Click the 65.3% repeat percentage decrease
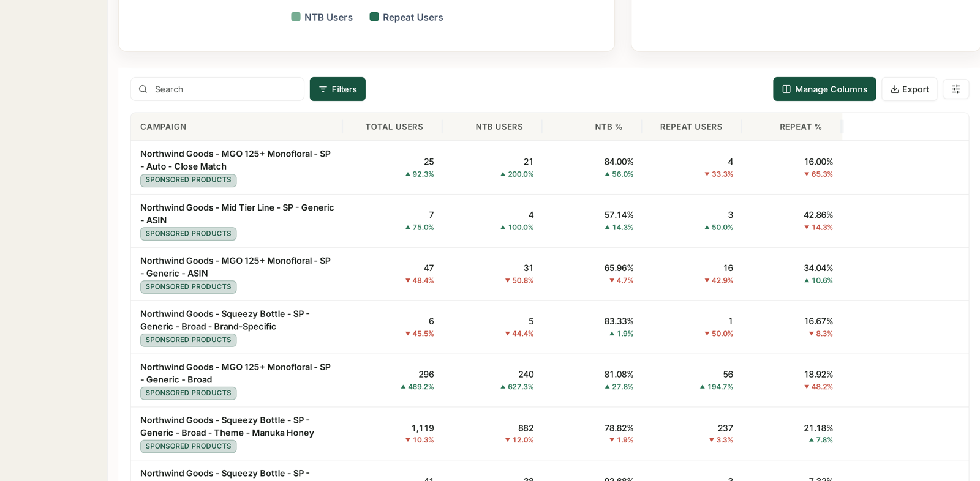The height and width of the screenshot is (481, 980). pos(818,174)
